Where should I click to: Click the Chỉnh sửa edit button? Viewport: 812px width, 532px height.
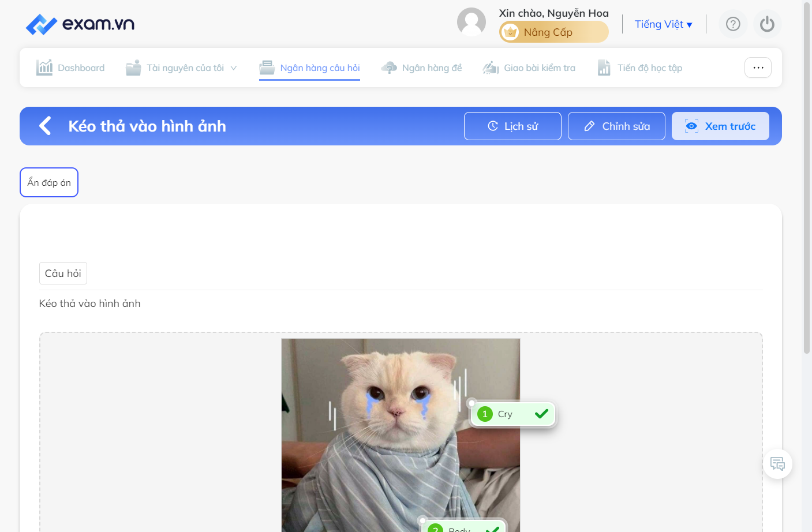click(616, 126)
